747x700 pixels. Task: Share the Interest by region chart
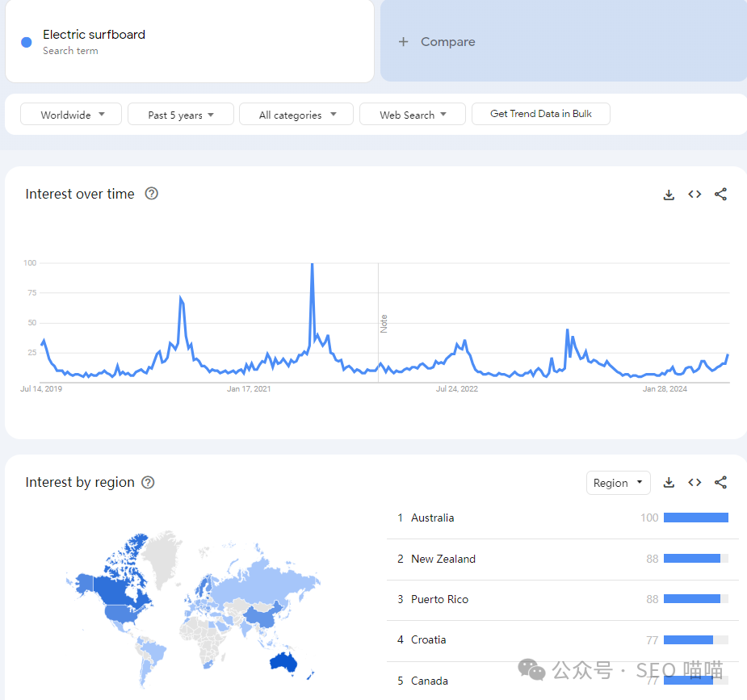point(721,483)
